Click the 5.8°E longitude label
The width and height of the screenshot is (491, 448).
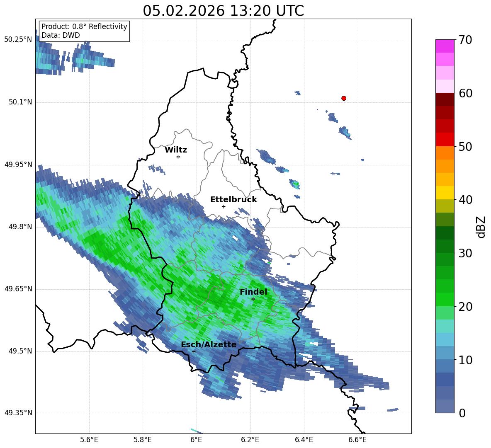point(143,440)
